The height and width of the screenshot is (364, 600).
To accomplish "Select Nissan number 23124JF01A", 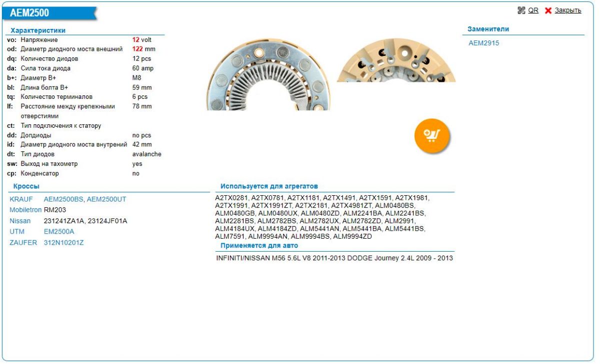I will [x=107, y=221].
